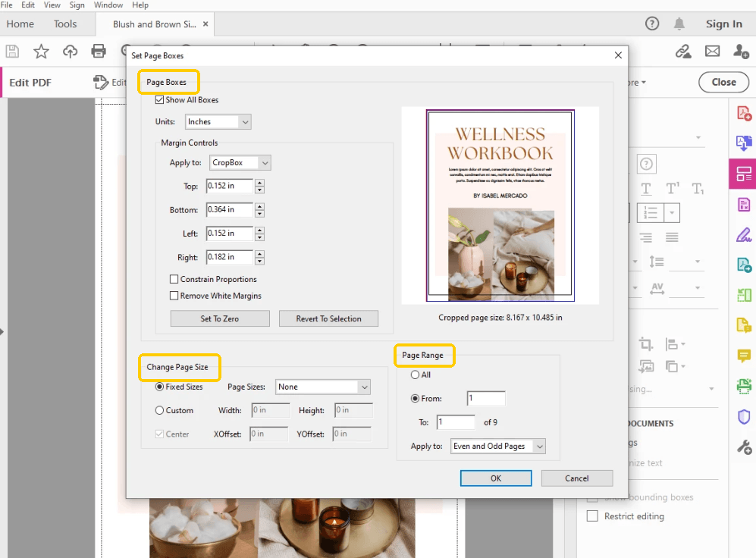Click the Top margin input field
The width and height of the screenshot is (756, 558).
(x=230, y=186)
